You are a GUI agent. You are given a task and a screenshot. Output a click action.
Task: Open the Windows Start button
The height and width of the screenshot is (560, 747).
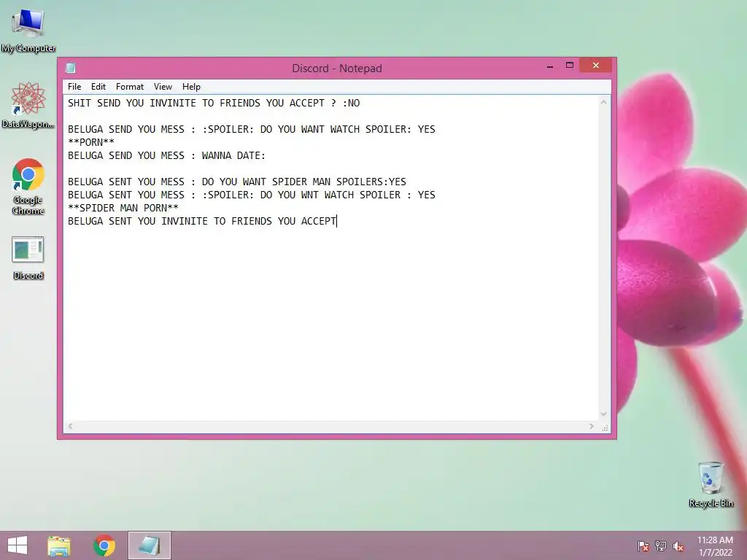[x=18, y=545]
